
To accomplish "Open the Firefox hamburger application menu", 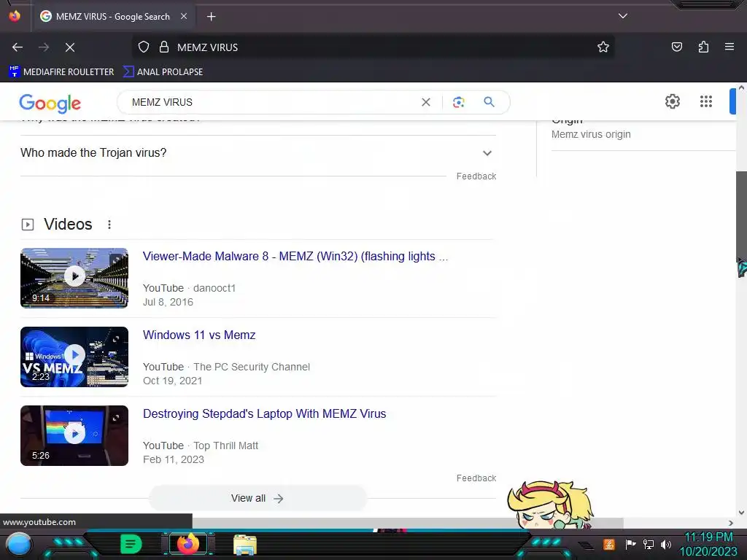I will tap(729, 47).
